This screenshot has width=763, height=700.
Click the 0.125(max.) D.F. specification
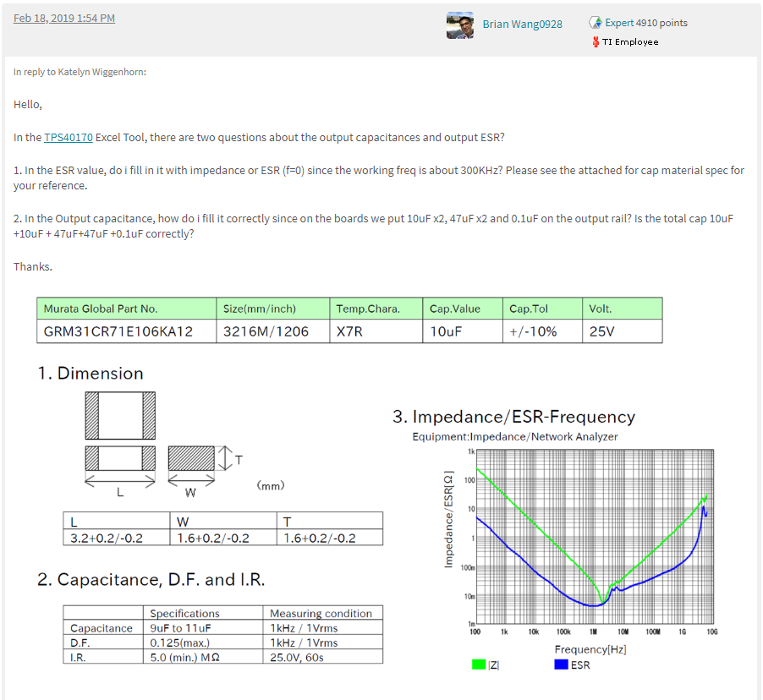pos(203,643)
